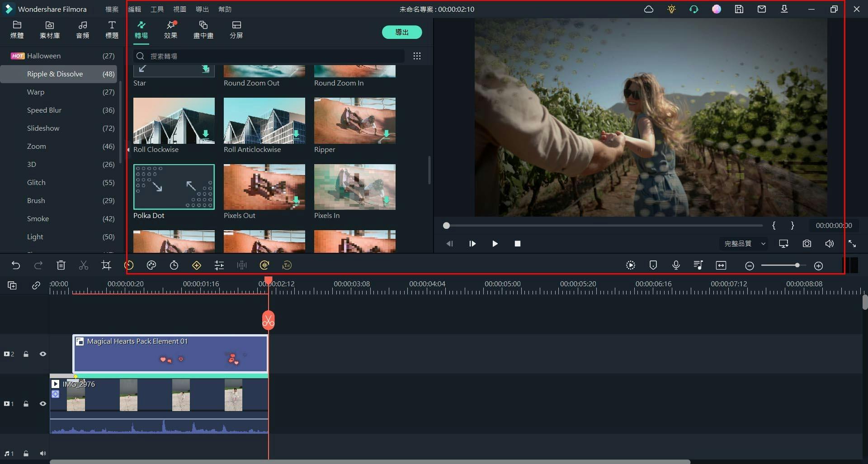Add a marker with shield icon
Image resolution: width=868 pixels, height=464 pixels.
tap(653, 265)
